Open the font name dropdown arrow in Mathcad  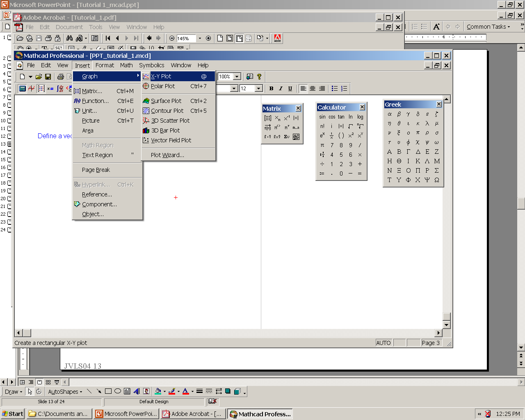[234, 89]
